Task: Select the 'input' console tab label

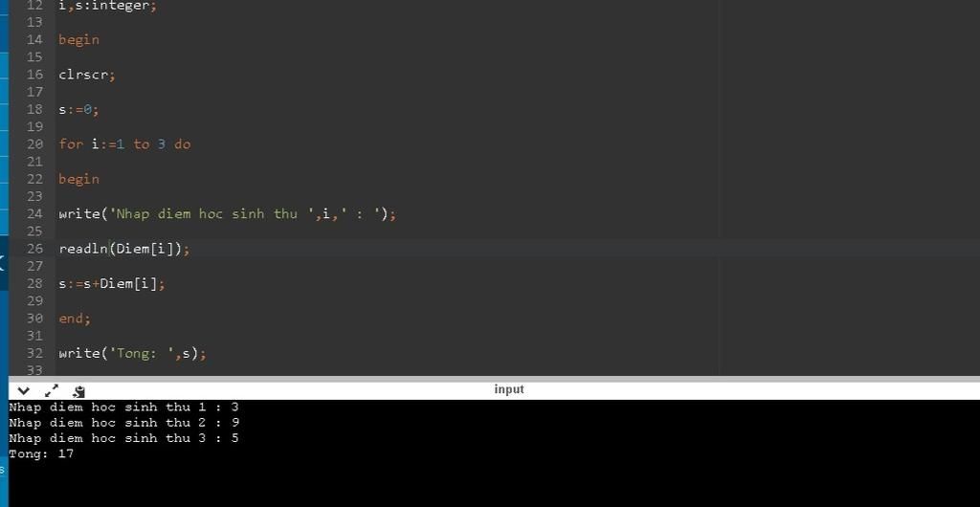Action: pyautogui.click(x=509, y=389)
